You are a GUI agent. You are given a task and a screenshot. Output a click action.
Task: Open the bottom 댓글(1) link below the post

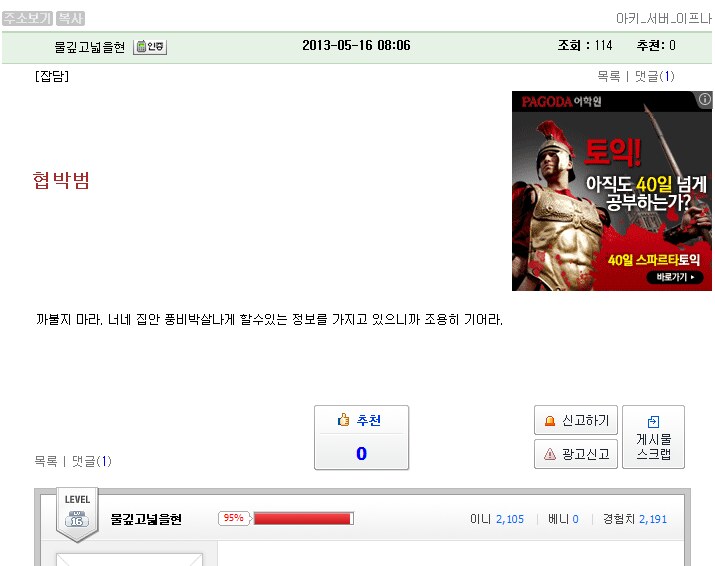point(92,461)
